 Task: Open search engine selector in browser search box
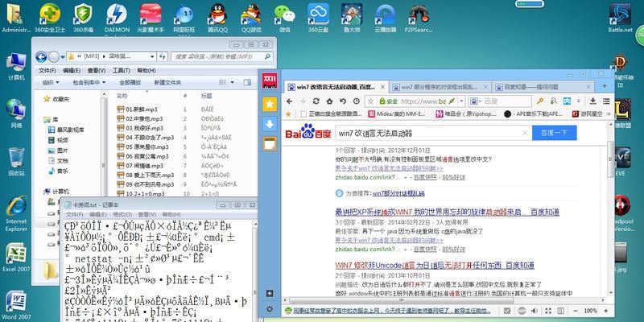[x=476, y=101]
